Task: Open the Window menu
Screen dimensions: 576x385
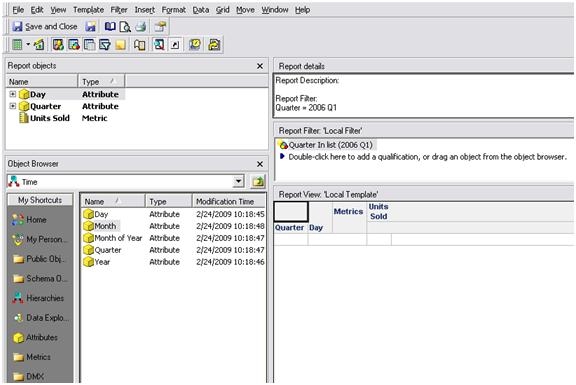Action: pos(275,10)
